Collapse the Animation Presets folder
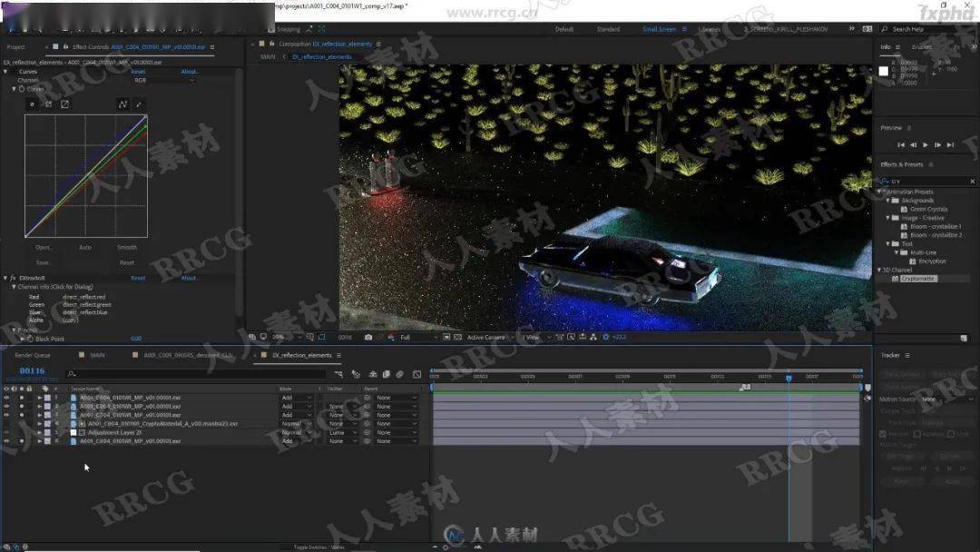 pos(880,192)
